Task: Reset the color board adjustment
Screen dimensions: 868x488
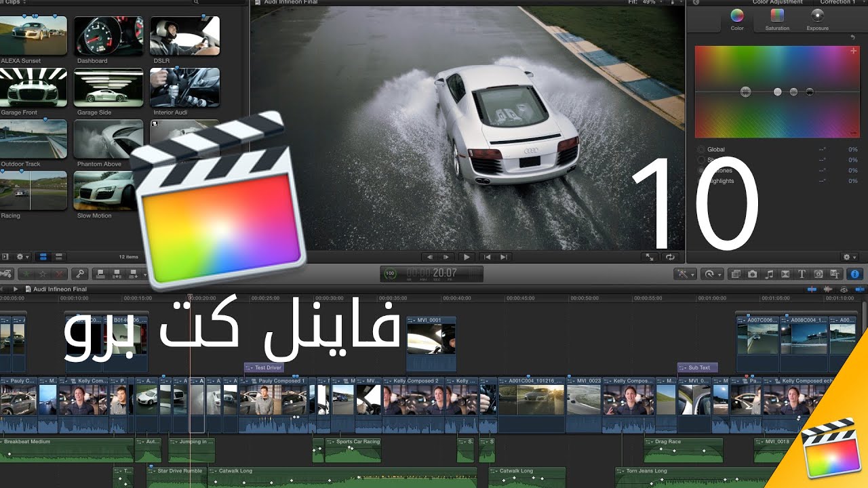Action: 852,37
